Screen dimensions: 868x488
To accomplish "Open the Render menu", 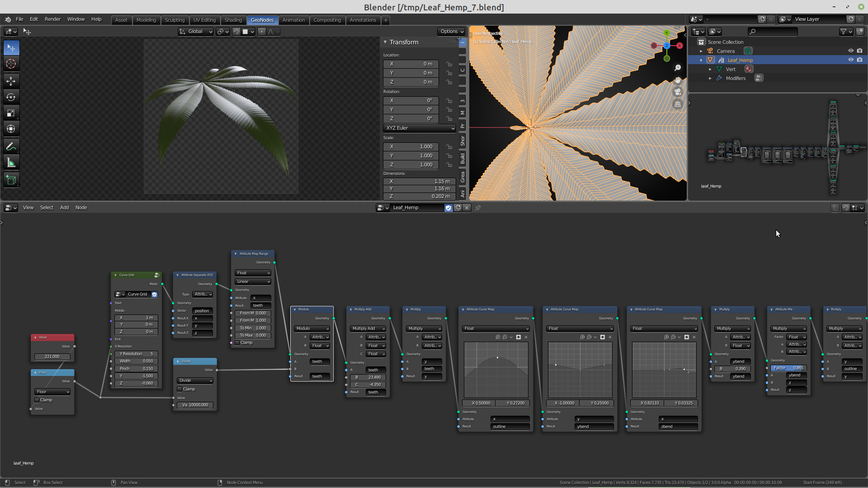I will 52,19.
